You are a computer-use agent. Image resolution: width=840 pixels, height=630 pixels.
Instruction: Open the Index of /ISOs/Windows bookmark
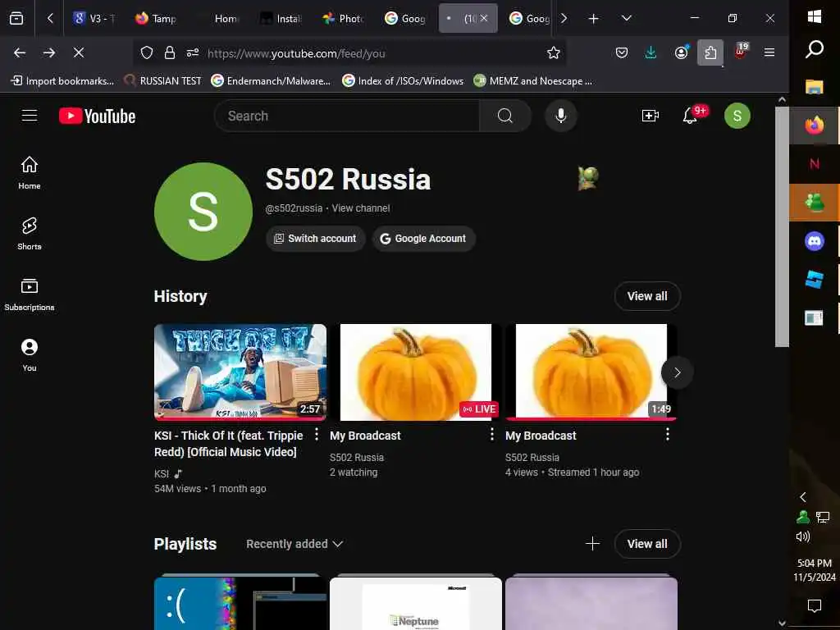coord(403,81)
